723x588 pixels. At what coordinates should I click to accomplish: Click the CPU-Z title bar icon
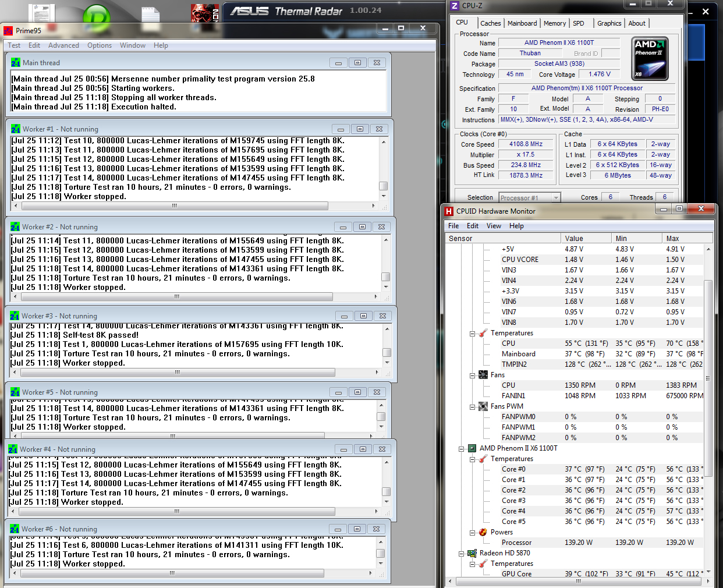click(x=455, y=5)
